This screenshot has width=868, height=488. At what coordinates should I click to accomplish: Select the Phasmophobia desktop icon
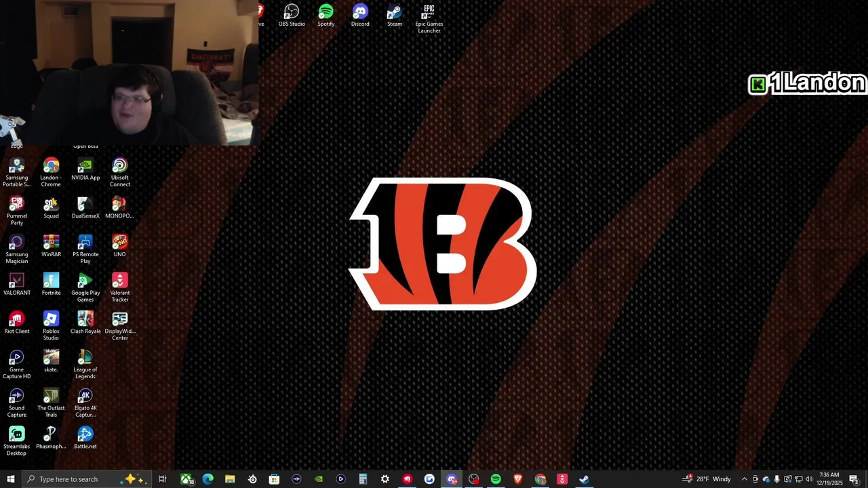[x=51, y=439]
